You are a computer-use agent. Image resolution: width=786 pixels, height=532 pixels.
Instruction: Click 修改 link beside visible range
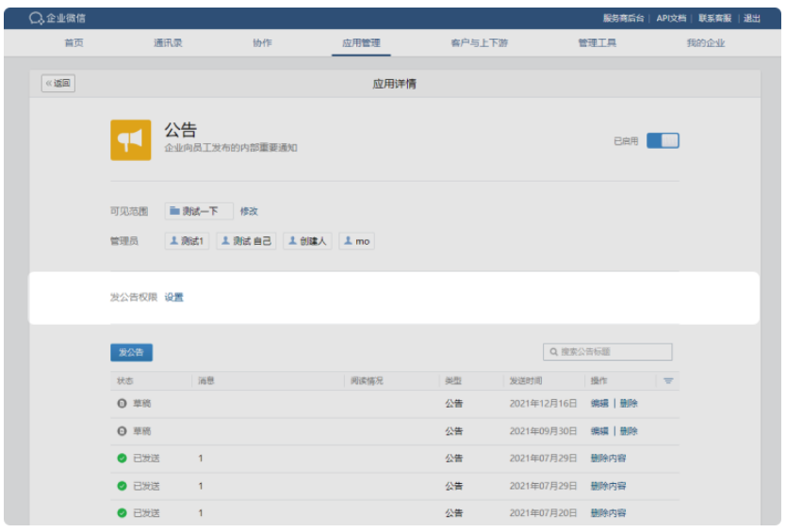(x=249, y=211)
